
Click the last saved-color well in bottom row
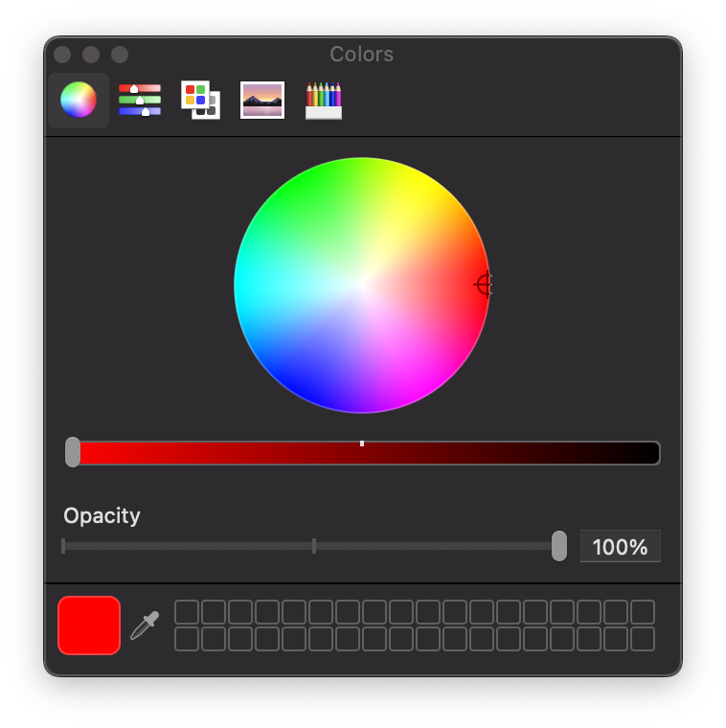coord(643,639)
